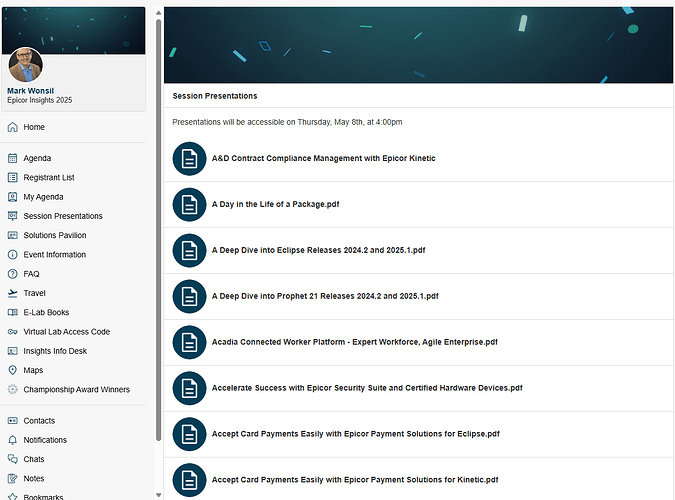
Task: Click the Virtual Lab Access Code key icon
Action: (12, 332)
